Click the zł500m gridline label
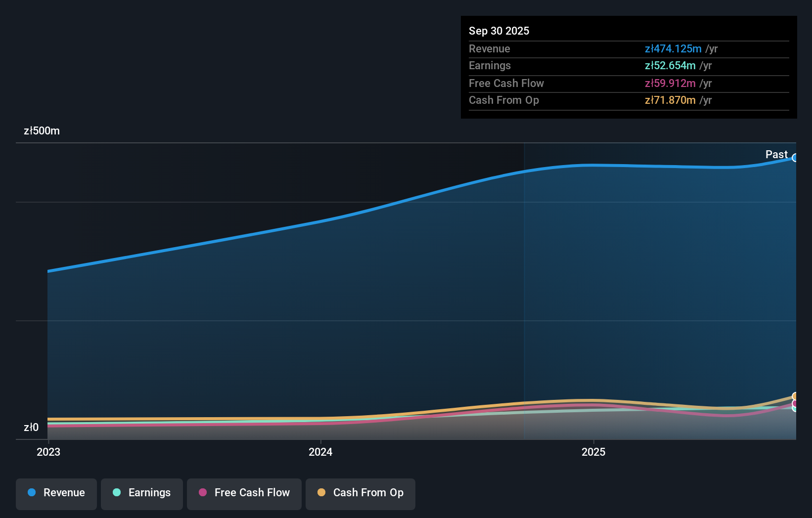This screenshot has width=812, height=518. [42, 131]
